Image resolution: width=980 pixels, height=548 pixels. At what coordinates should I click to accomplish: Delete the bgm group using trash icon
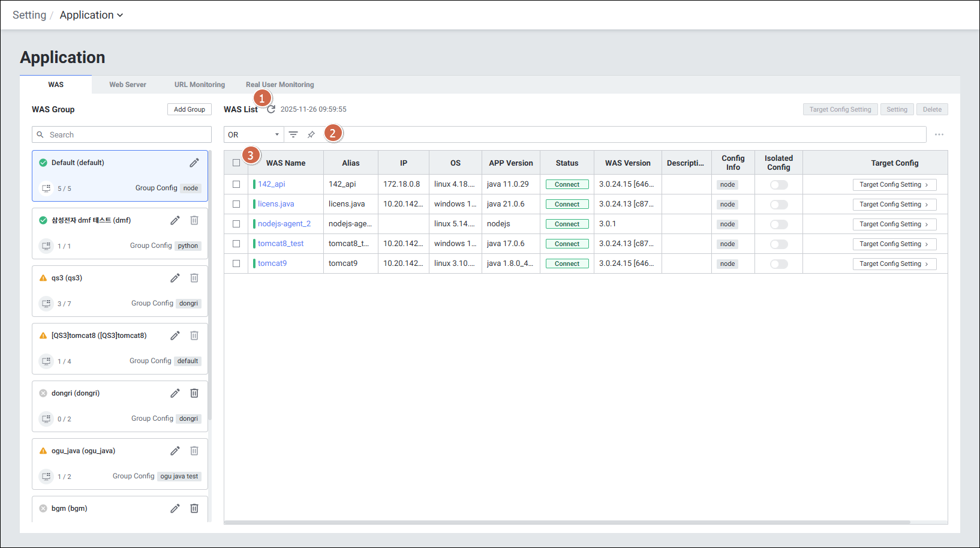194,508
